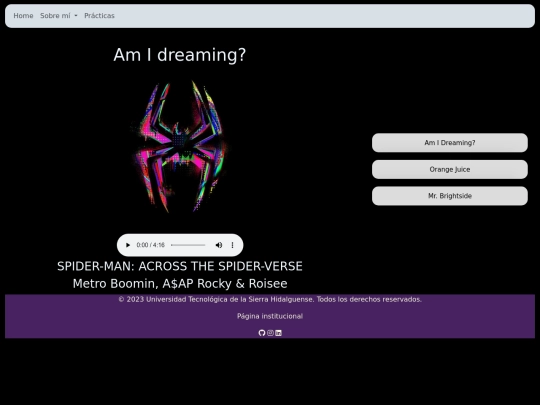Open Prácticas in the navbar
This screenshot has height=405, width=540.
[x=99, y=16]
